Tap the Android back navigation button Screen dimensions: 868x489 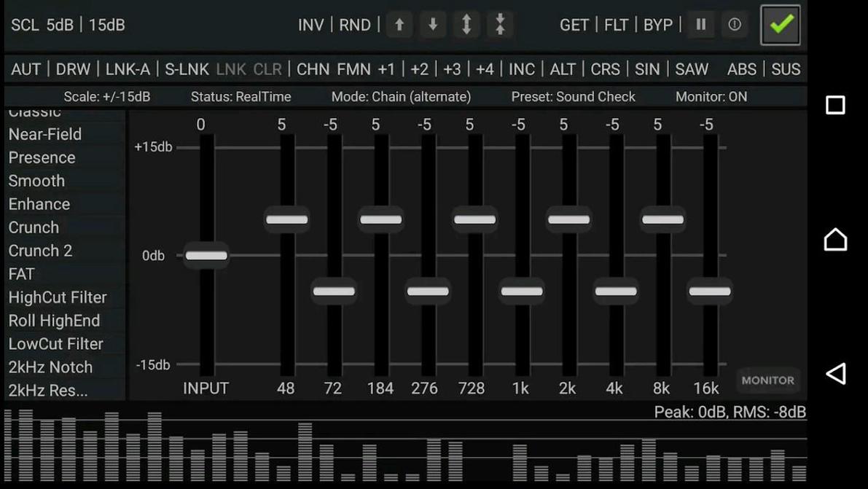(835, 374)
